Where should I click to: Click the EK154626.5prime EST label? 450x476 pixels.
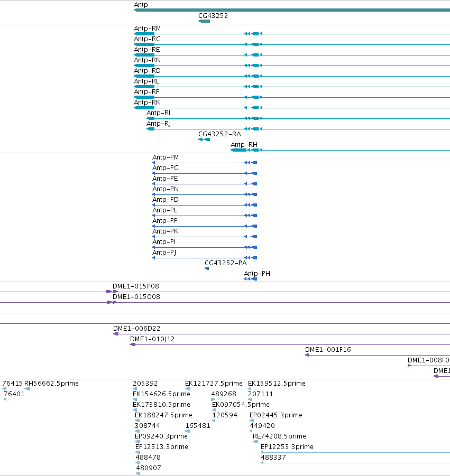click(162, 394)
